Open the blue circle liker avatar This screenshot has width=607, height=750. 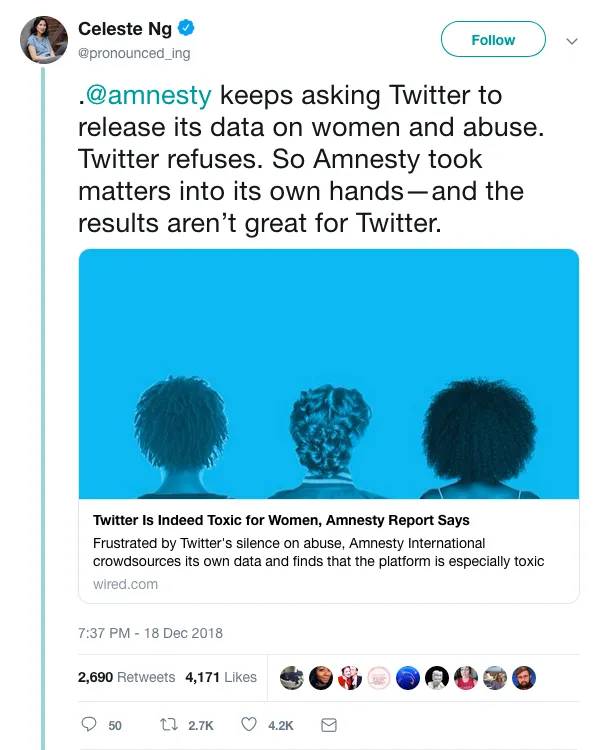click(x=408, y=678)
